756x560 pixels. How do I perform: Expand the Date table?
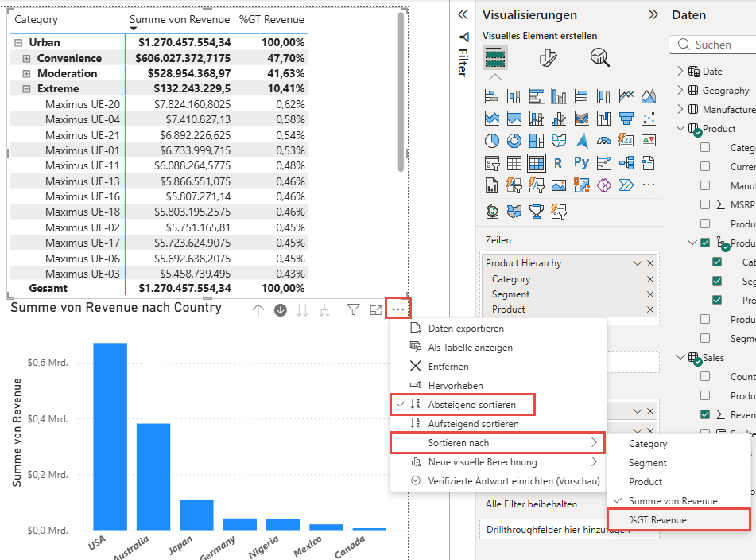680,71
